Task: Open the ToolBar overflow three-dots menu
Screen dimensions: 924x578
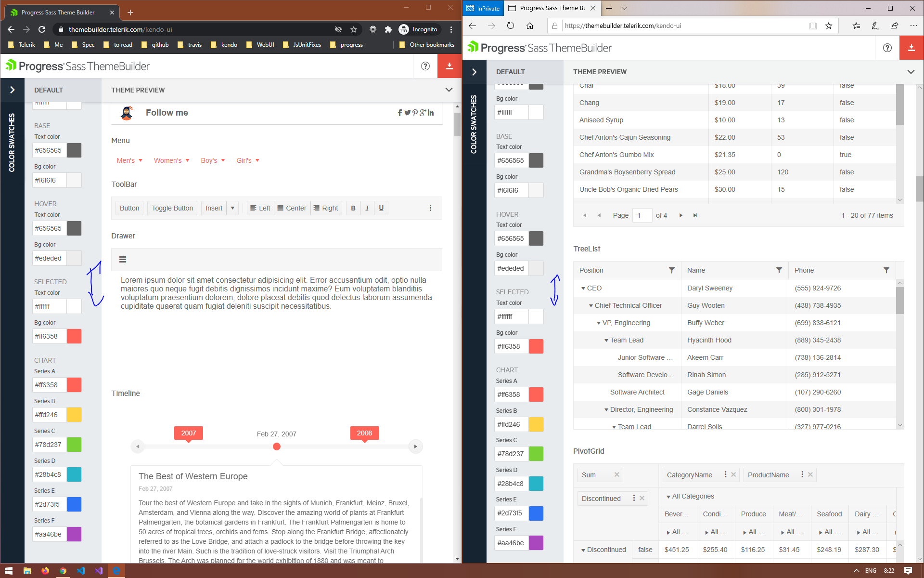Action: coord(430,208)
